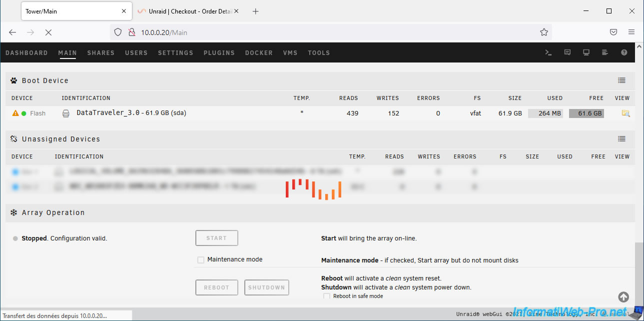The width and height of the screenshot is (644, 321).
Task: Go to the Docker menu
Action: [259, 53]
